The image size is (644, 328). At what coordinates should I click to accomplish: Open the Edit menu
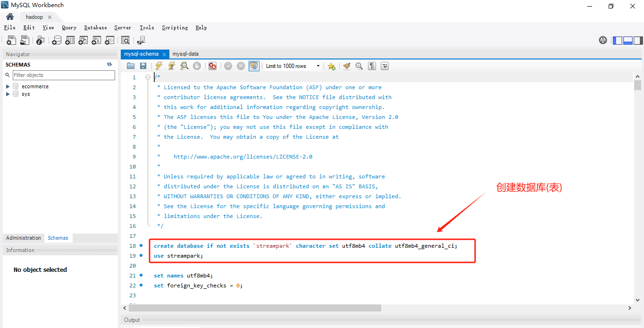tap(29, 27)
